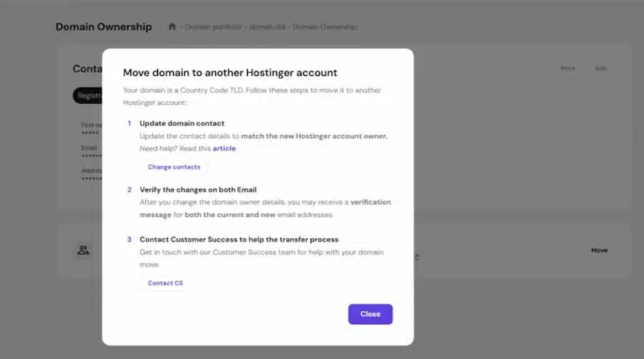The width and height of the screenshot is (644, 359).
Task: Click the external link icon right of the dialog
Action: [x=416, y=256]
